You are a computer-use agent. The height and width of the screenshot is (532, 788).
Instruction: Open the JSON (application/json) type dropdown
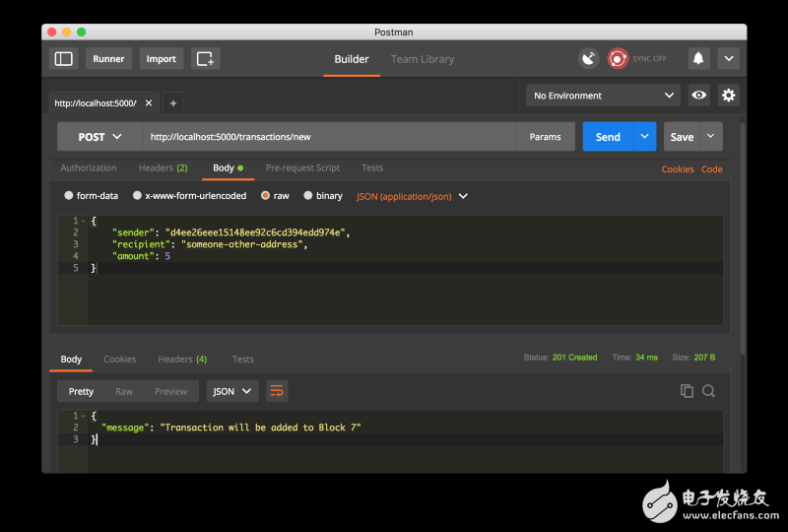[x=412, y=196]
